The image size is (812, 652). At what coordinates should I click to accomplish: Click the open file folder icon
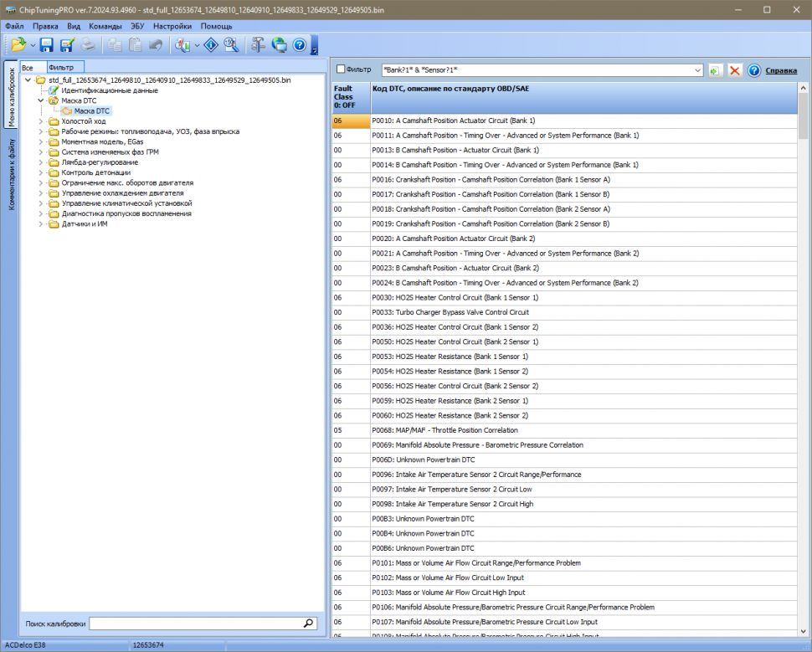click(18, 45)
